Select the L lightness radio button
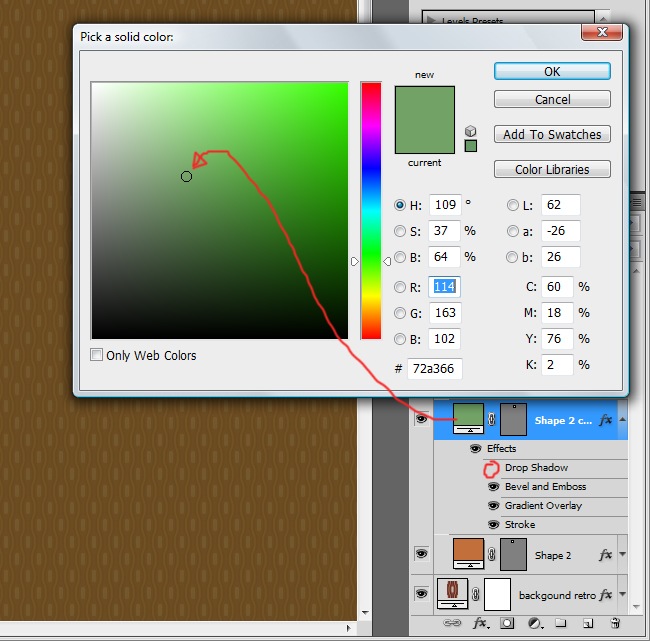Screen dimensions: 650x641 (513, 205)
